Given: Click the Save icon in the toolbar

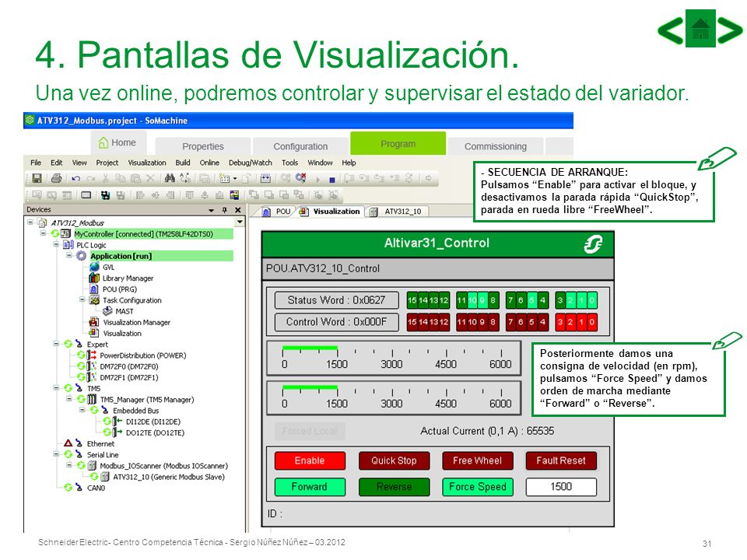Looking at the screenshot, I should pyautogui.click(x=37, y=178).
